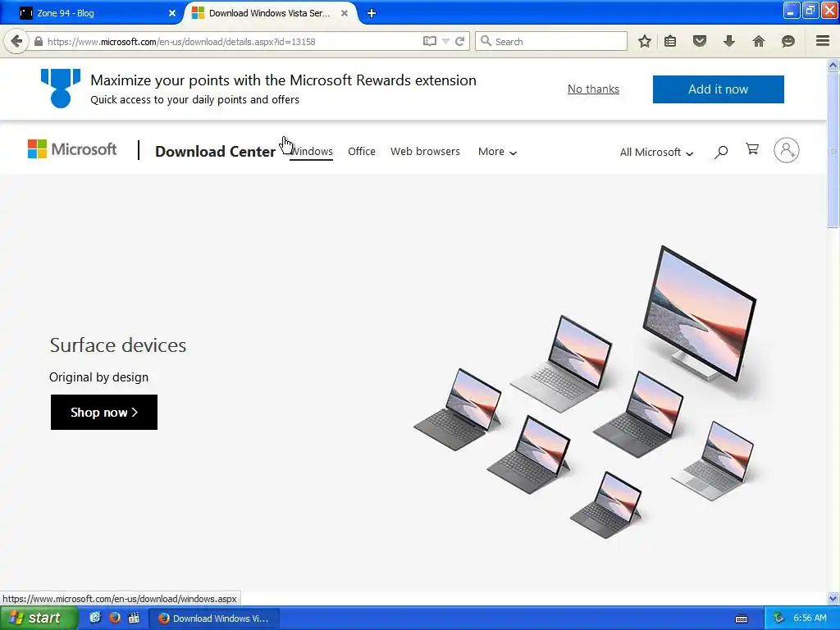Open the Firefox hamburger menu
This screenshot has height=630, width=840.
(x=823, y=41)
